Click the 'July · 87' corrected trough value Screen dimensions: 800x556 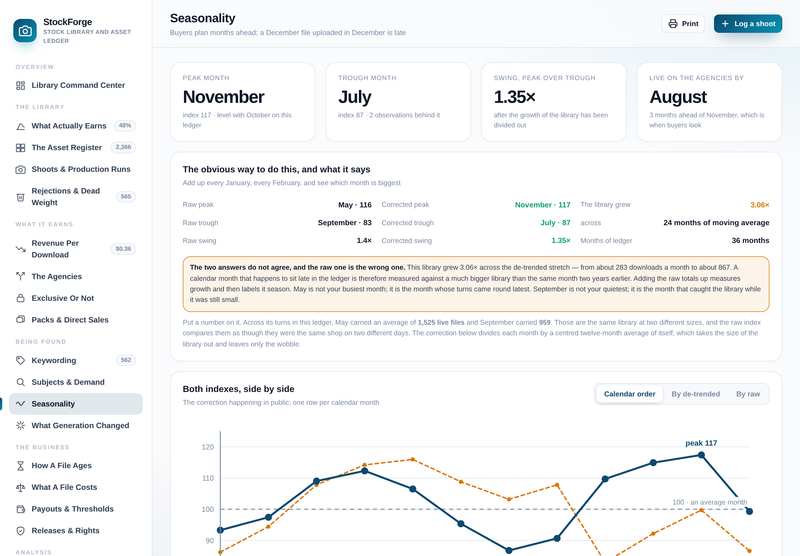[555, 222]
